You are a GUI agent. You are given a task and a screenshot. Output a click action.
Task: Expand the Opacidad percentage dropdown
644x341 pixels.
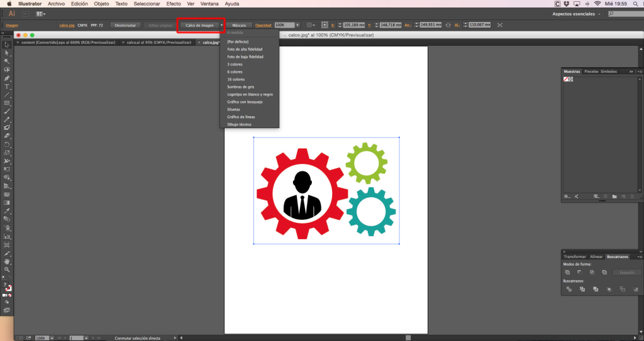(297, 25)
